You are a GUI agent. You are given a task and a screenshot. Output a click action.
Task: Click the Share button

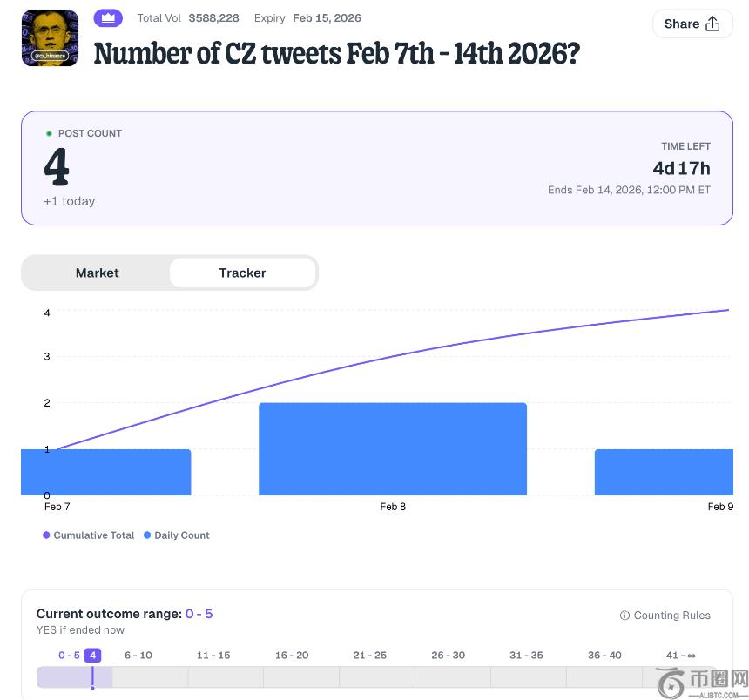click(x=692, y=24)
